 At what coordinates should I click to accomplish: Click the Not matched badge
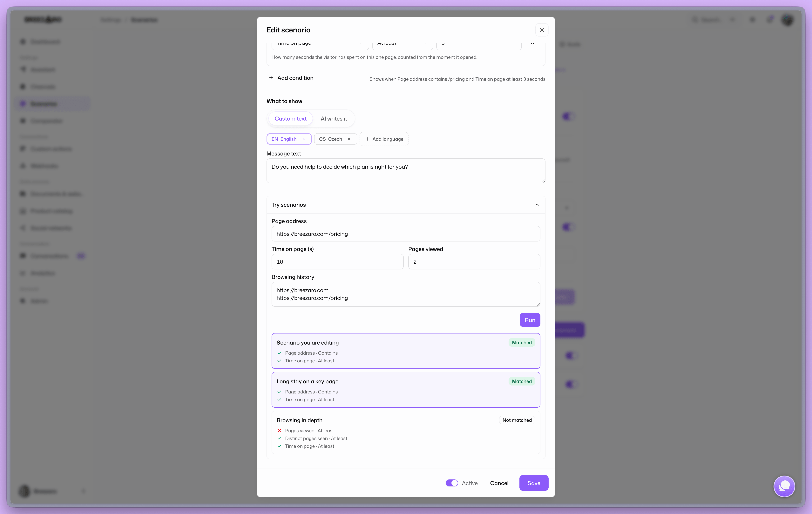point(517,420)
